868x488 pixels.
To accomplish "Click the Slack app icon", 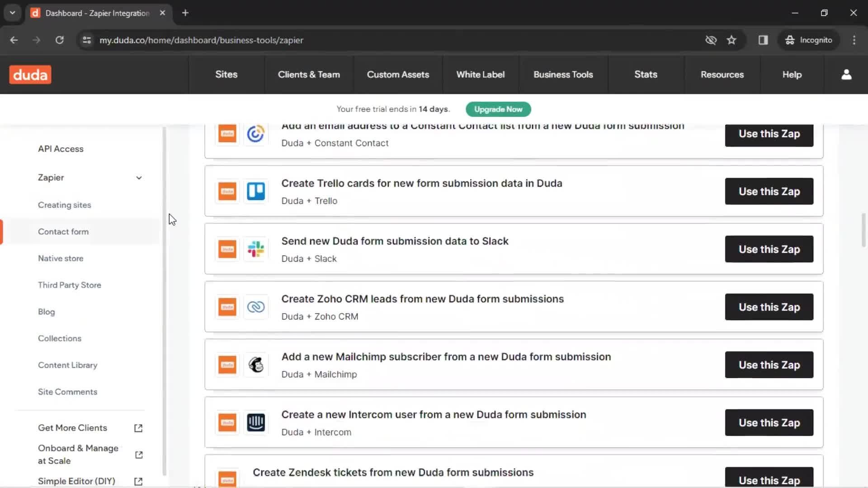I will [x=256, y=249].
